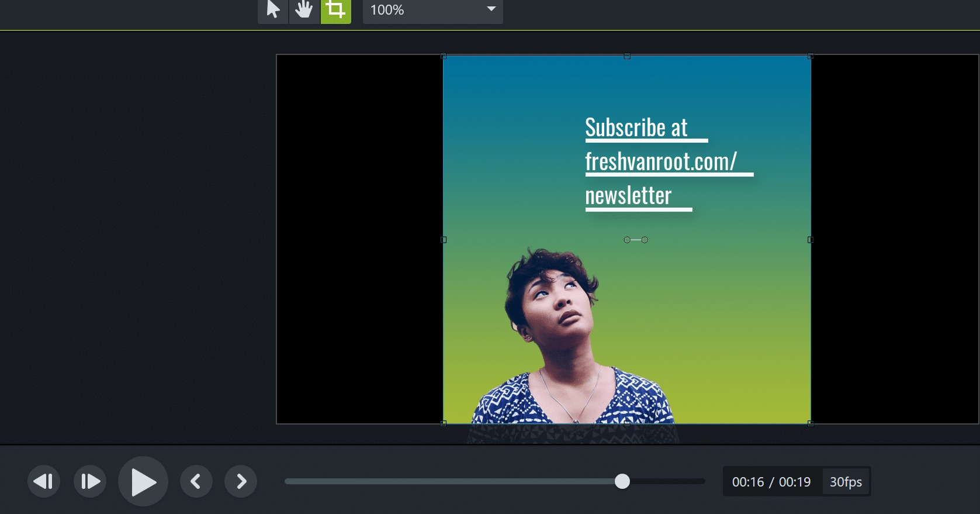Click the top-right crop corner handle
Image resolution: width=980 pixels, height=514 pixels.
811,56
